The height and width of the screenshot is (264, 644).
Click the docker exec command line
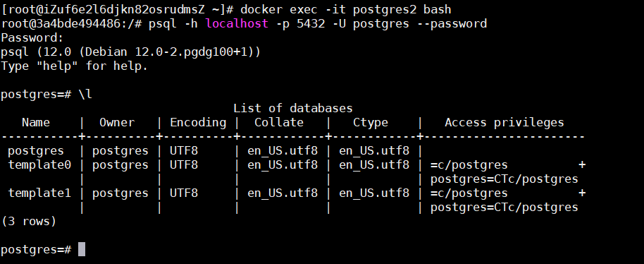point(226,9)
